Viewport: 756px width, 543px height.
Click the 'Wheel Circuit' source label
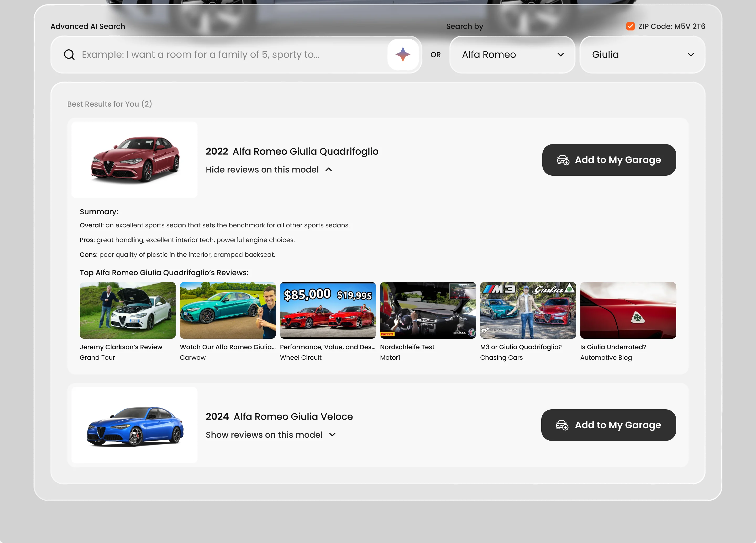(301, 357)
